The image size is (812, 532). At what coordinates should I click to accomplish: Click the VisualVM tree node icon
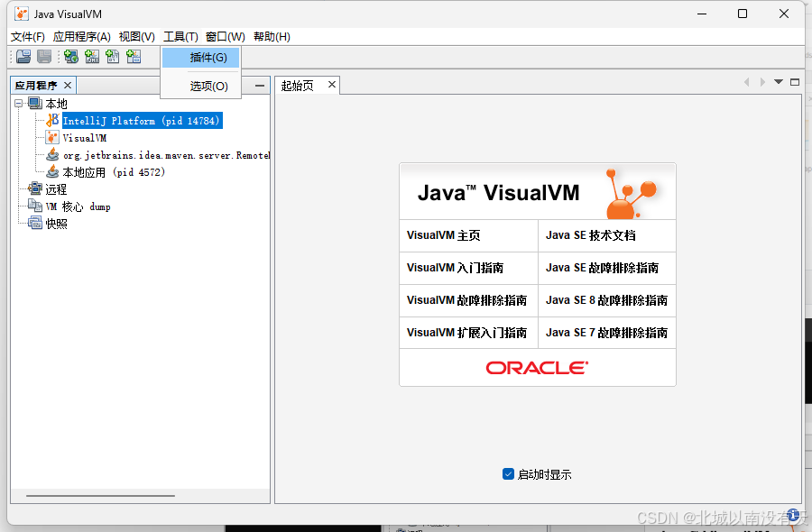click(52, 138)
